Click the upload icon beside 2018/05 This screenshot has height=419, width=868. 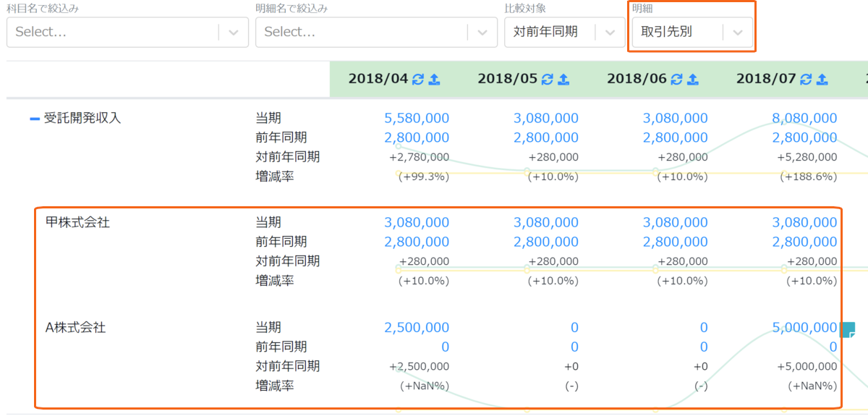[x=563, y=80]
